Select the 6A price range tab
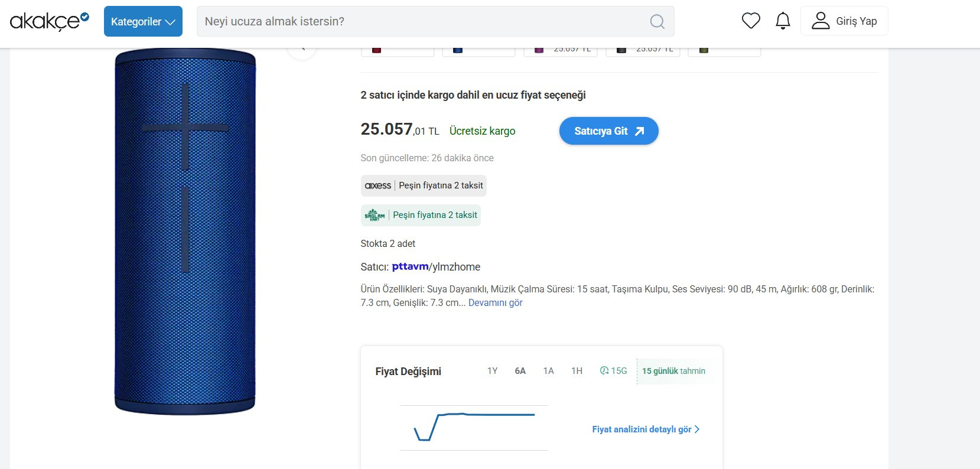This screenshot has width=980, height=469. pos(520,371)
